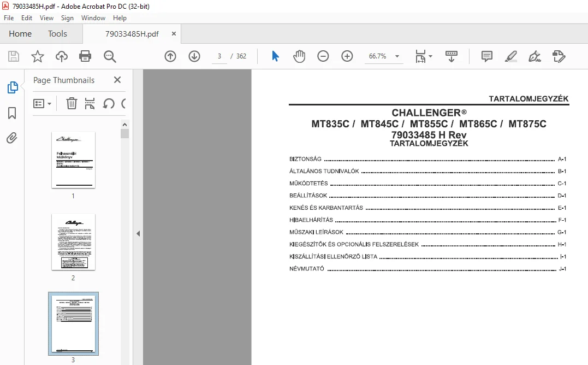Click ÁLTALÁNOS TUDNIVALÓK contents entry
This screenshot has width=588, height=365.
(x=427, y=171)
